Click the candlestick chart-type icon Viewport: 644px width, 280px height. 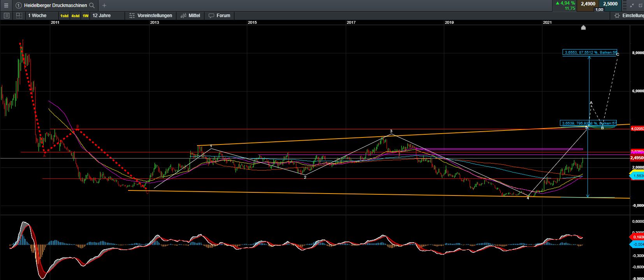tap(183, 16)
